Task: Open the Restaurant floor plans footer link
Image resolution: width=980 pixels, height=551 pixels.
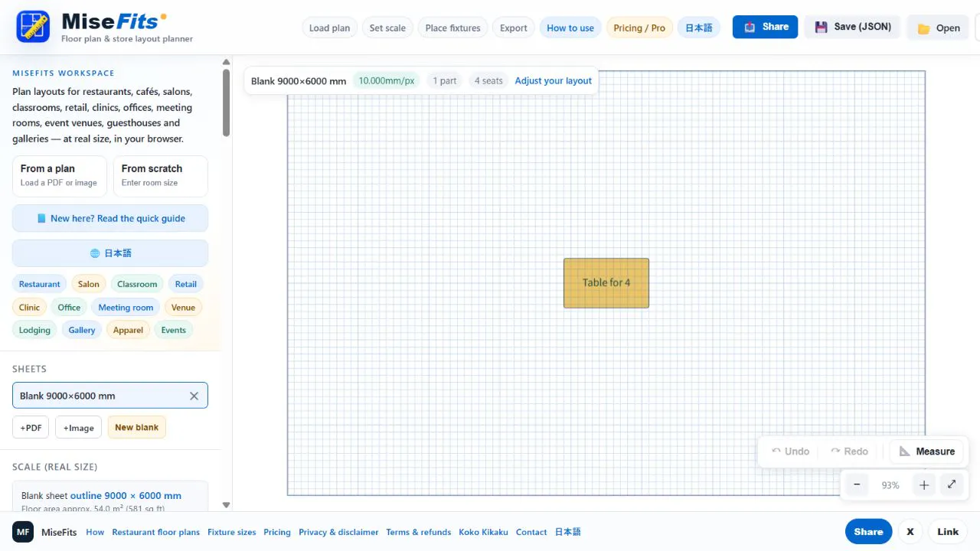Action: pos(155,532)
